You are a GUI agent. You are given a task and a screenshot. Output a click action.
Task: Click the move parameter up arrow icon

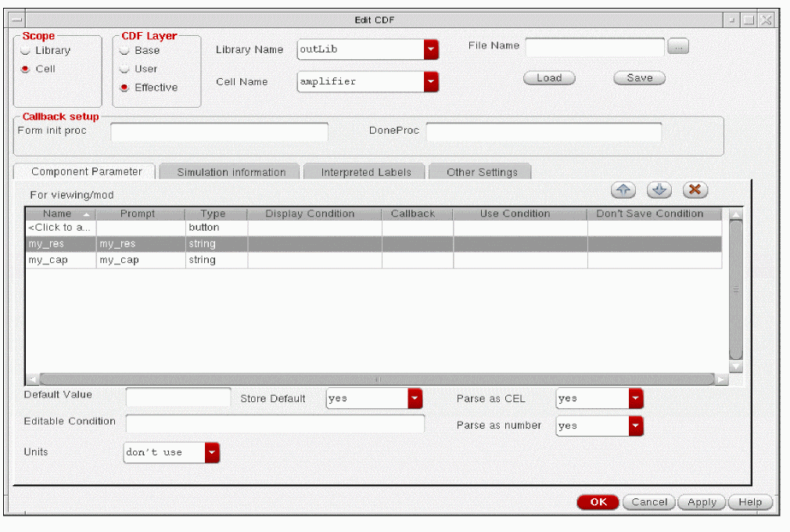[x=623, y=190]
